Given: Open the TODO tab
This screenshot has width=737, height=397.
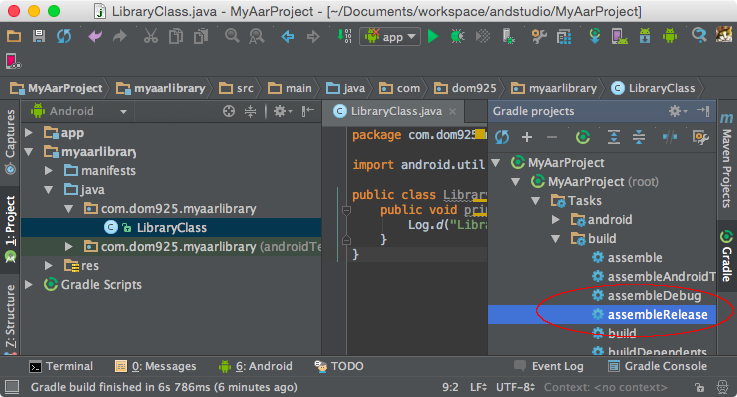Looking at the screenshot, I should pyautogui.click(x=339, y=366).
